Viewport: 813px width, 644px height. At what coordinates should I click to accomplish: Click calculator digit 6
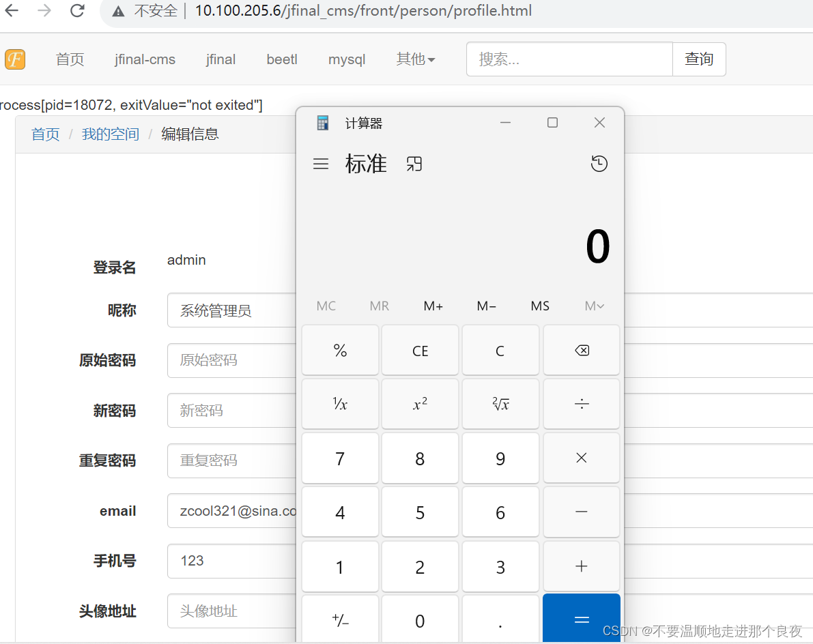[x=500, y=512]
